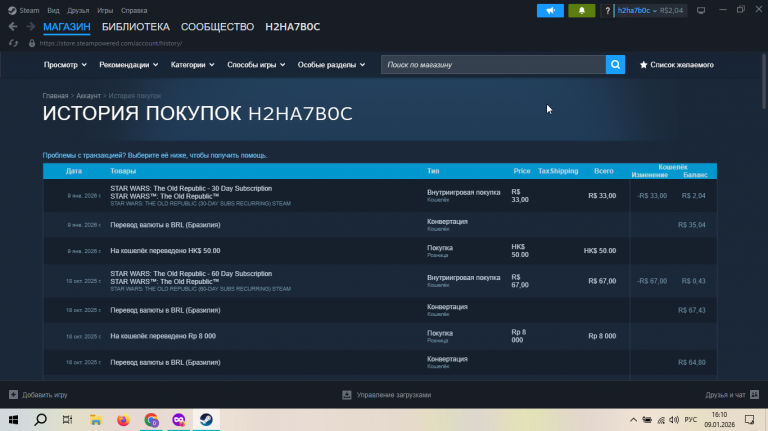Expand the Просмотр dropdown
The height and width of the screenshot is (431, 768).
65,65
